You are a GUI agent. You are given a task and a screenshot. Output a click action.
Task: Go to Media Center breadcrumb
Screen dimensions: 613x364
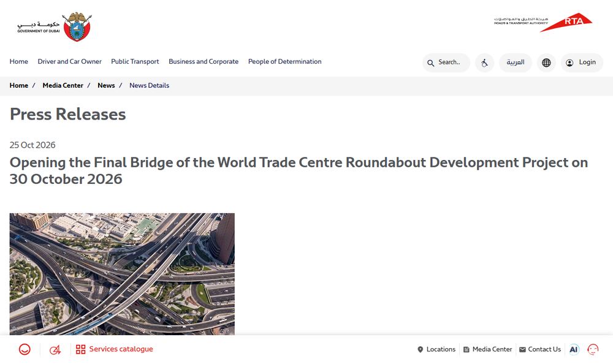pos(63,85)
